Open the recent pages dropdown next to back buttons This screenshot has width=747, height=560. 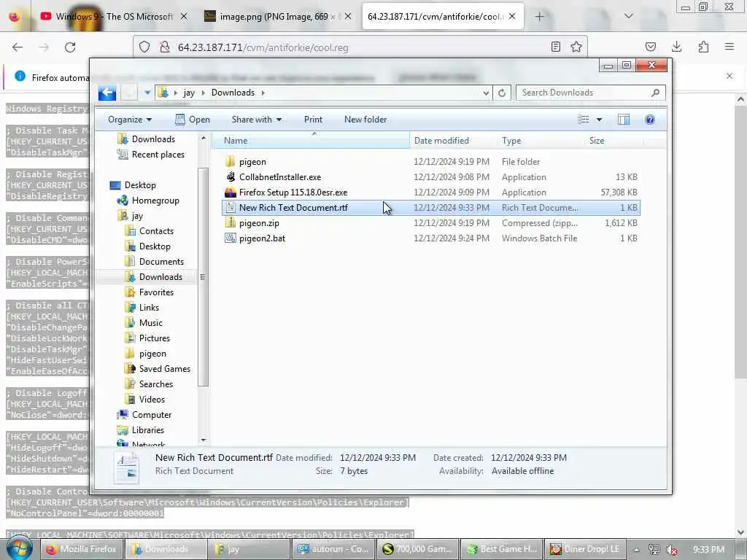pyautogui.click(x=147, y=93)
